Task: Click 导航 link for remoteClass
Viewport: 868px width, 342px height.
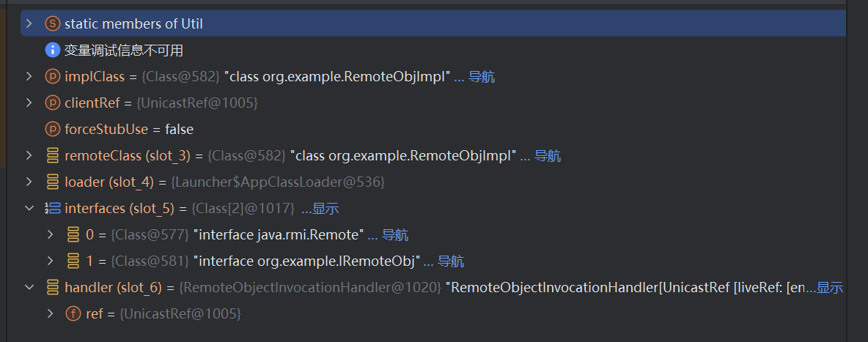Action: 548,156
